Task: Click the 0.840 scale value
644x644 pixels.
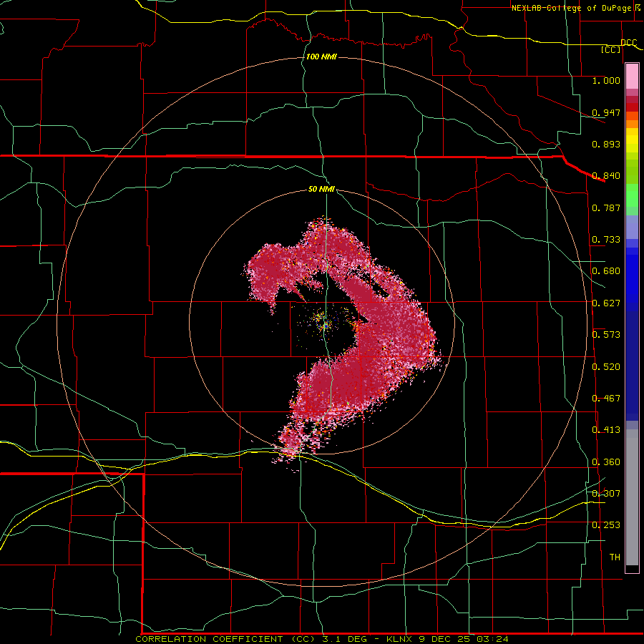Action: coord(606,176)
